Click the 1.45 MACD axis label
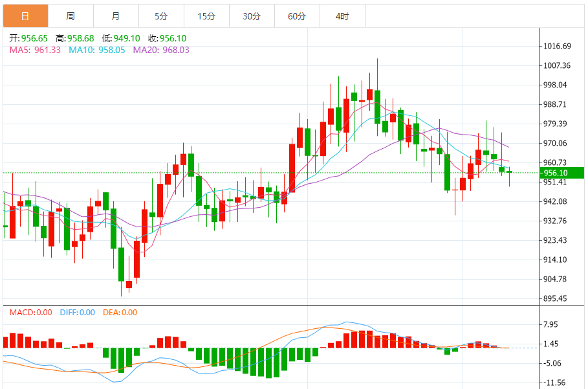Screen dimensions: 588x389 click(551, 344)
